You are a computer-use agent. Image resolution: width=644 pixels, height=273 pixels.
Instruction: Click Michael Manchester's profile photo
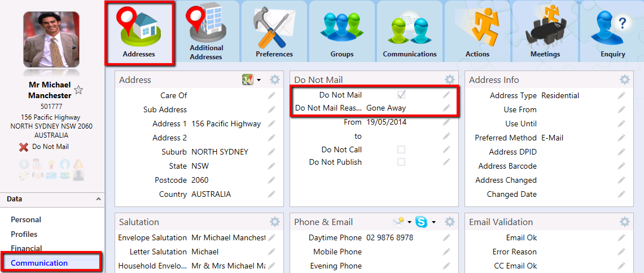coord(51,39)
